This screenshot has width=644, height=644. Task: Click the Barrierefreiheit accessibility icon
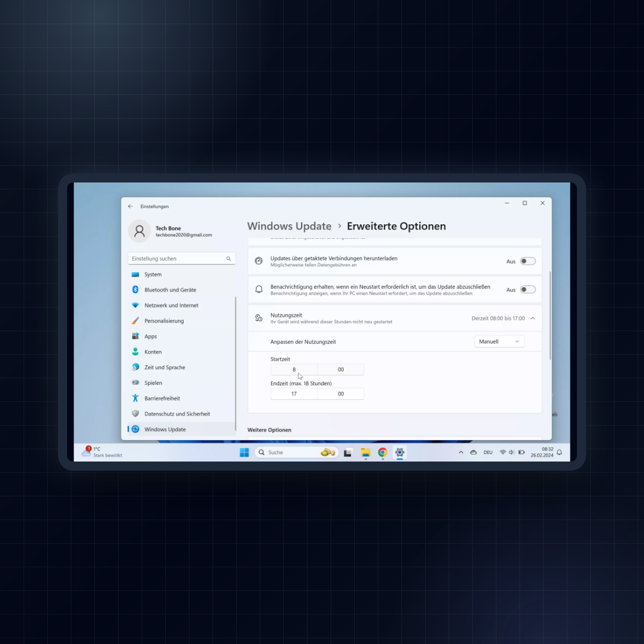135,398
